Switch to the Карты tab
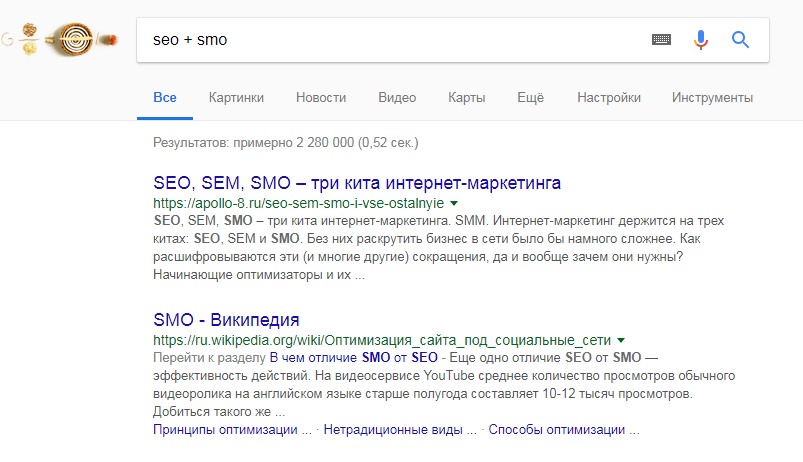The image size is (803, 462). tap(467, 98)
